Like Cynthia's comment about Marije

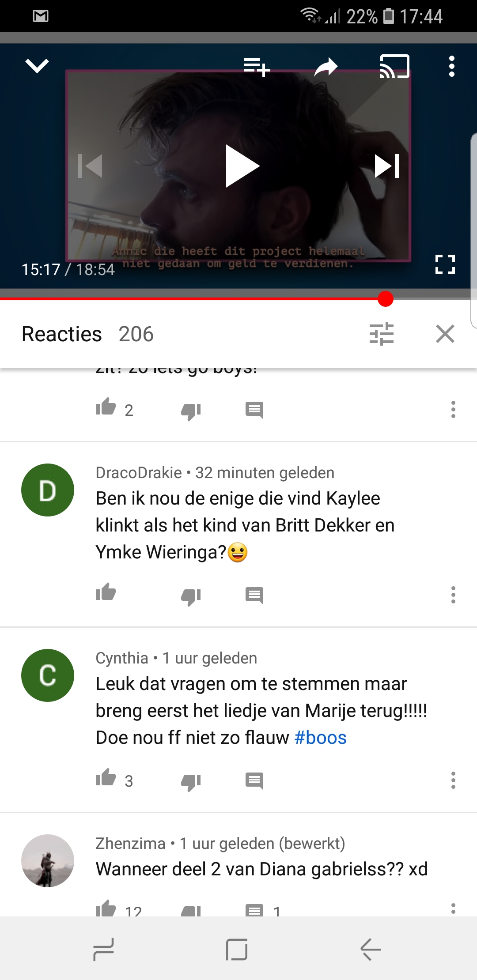(106, 778)
